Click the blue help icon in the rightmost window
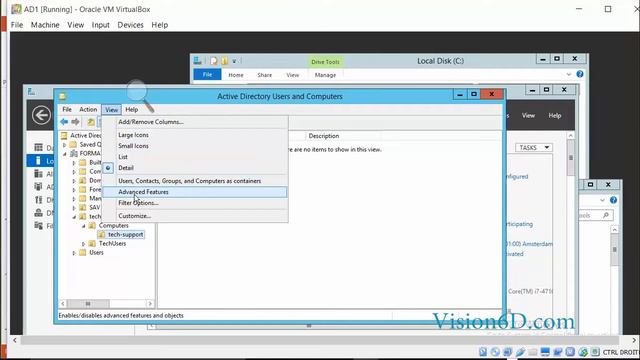The image size is (640, 360). 613,200
